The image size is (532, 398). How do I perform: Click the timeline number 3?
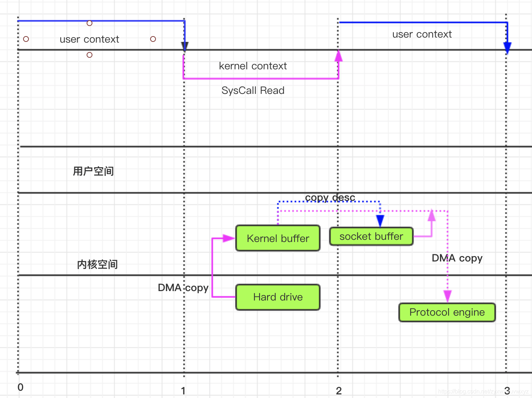(507, 391)
